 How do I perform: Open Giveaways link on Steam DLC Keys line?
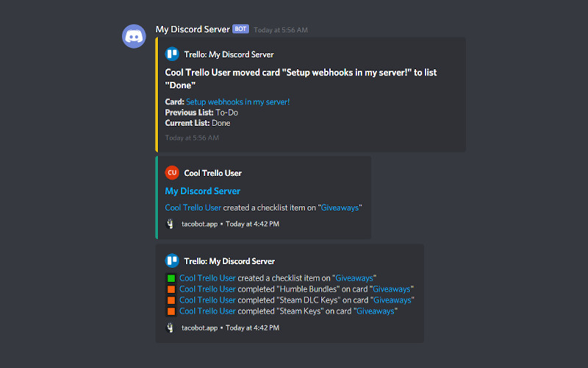393,300
